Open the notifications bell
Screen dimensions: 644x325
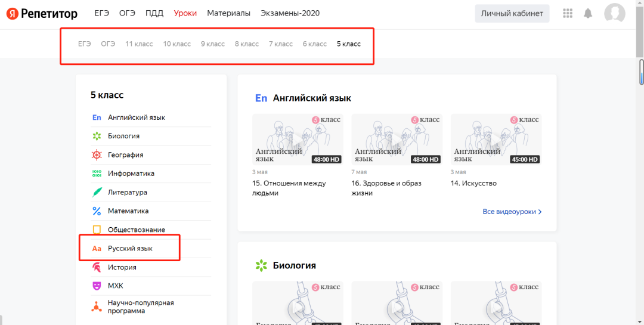588,14
